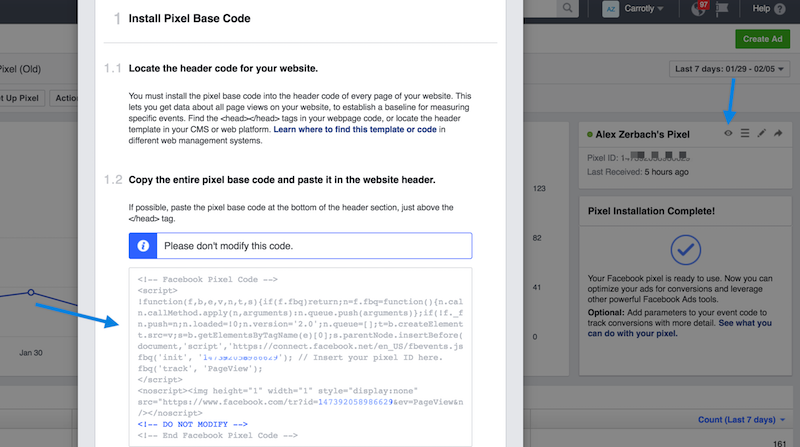Viewport: 800px width, 447px height.
Task: Click the 'Copy the entire pixel base code' heading
Action: coord(282,180)
